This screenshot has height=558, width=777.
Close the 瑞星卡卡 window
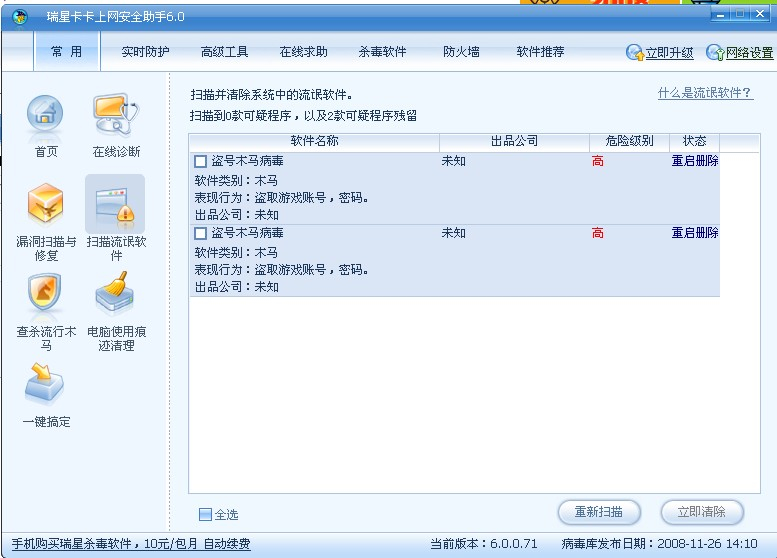click(760, 14)
